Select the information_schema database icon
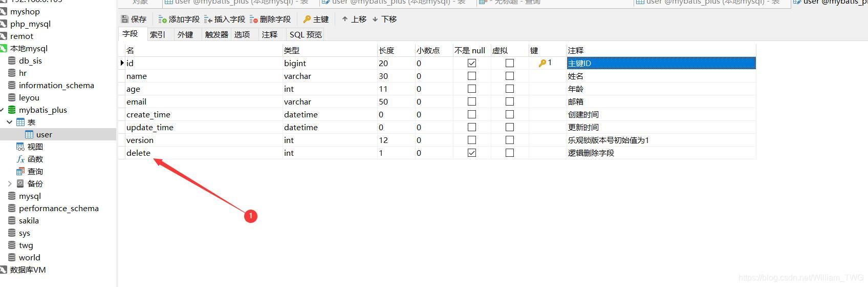The height and width of the screenshot is (287, 868). (12, 85)
